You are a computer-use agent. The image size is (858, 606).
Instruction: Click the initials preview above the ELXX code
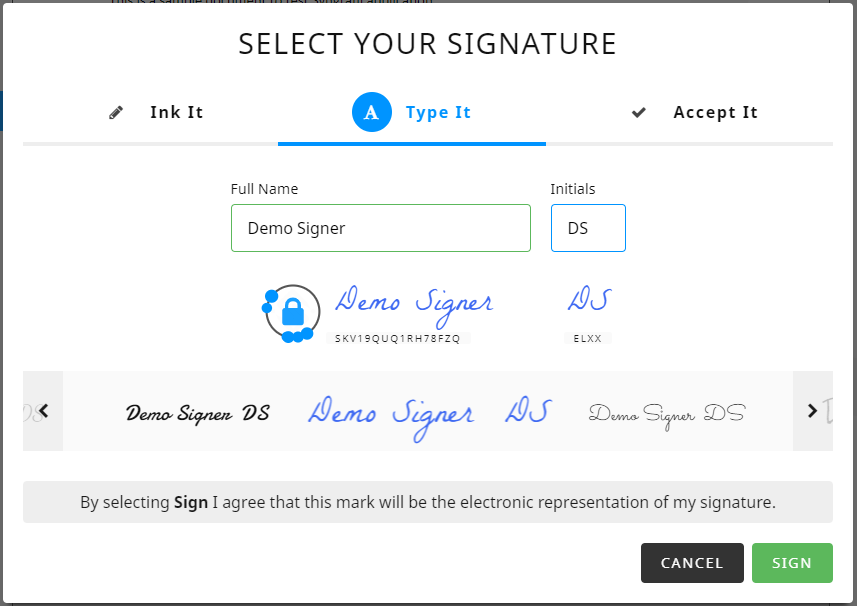pyautogui.click(x=589, y=300)
